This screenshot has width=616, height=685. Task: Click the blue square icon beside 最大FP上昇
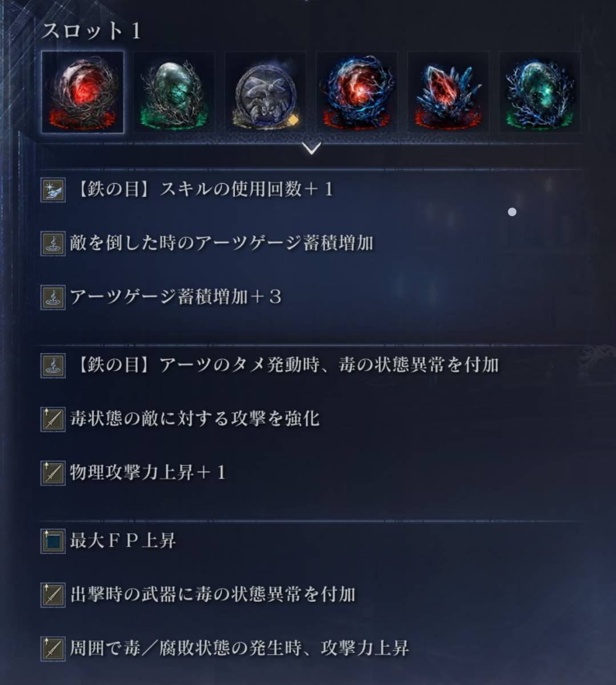pos(52,541)
